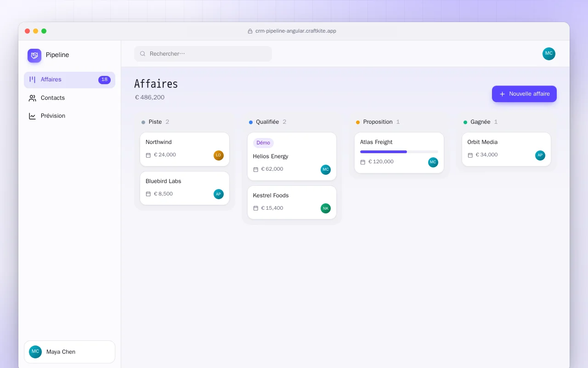
Task: Click the calendar icon on Orbit Media card
Action: [x=470, y=155]
